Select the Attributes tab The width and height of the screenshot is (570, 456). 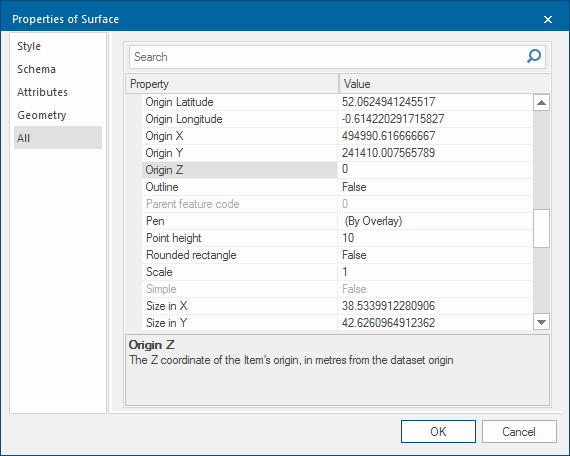point(42,92)
